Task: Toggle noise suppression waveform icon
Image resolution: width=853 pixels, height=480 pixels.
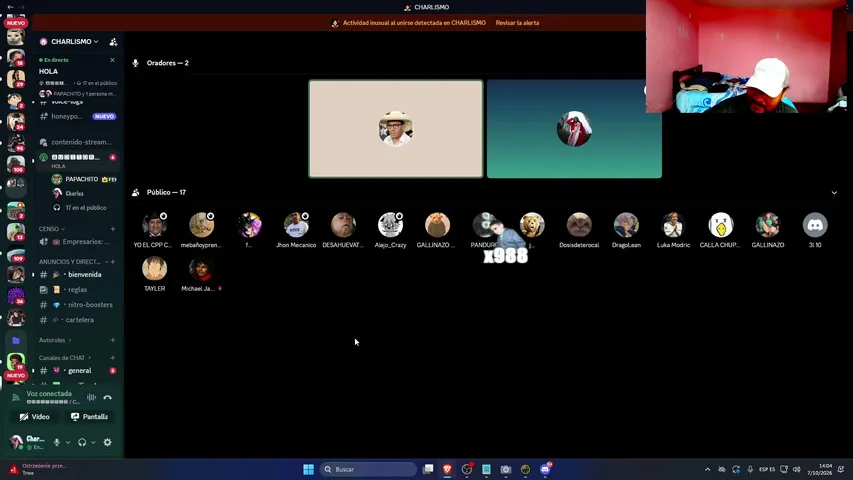Action: (x=91, y=397)
